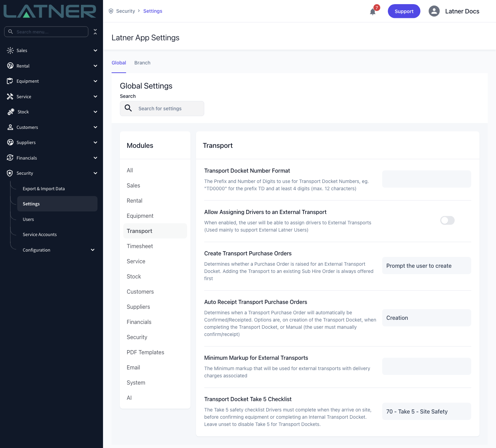496x448 pixels.
Task: Click the Support button
Action: 404,11
